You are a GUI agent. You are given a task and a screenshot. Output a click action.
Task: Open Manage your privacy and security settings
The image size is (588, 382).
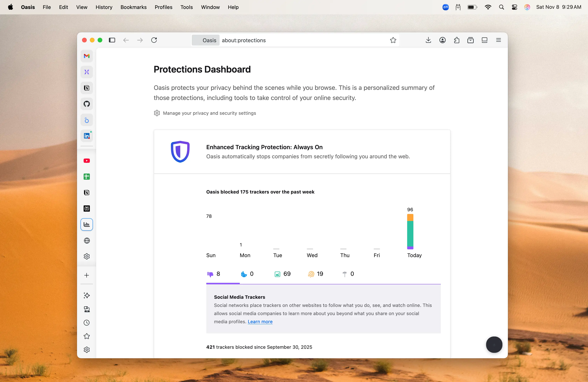click(209, 113)
